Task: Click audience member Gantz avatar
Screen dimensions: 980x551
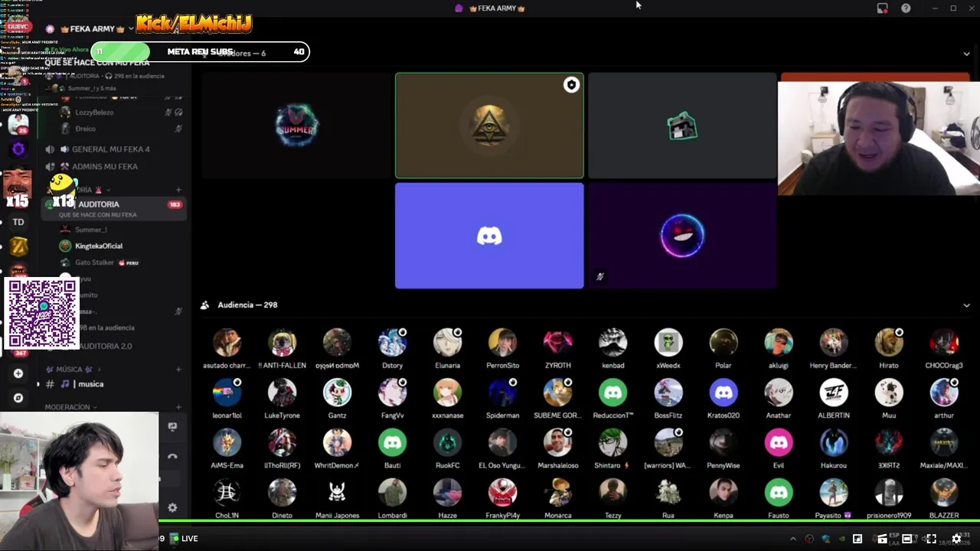Action: [x=337, y=393]
